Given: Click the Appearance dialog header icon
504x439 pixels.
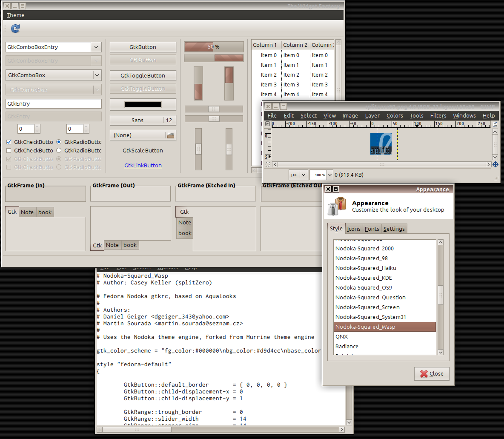Looking at the screenshot, I should click(337, 206).
